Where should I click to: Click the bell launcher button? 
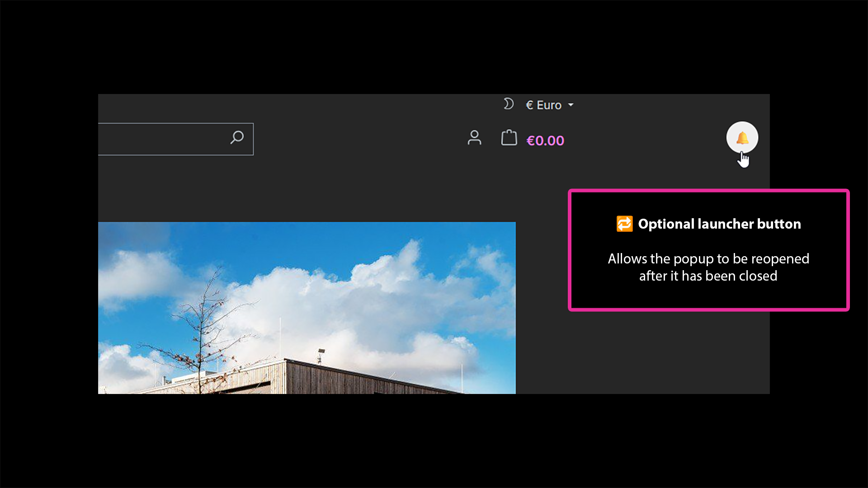click(742, 137)
